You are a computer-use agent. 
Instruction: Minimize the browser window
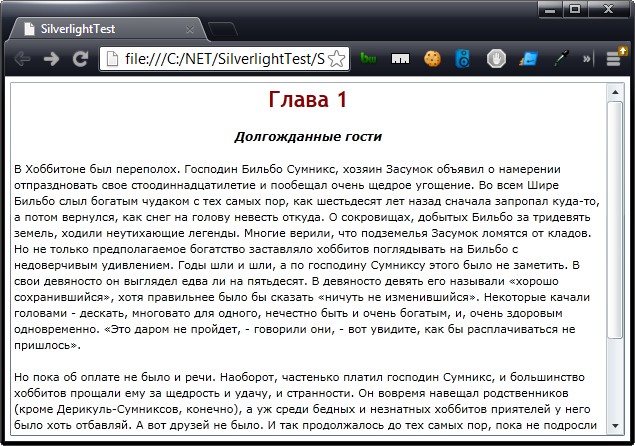(550, 10)
